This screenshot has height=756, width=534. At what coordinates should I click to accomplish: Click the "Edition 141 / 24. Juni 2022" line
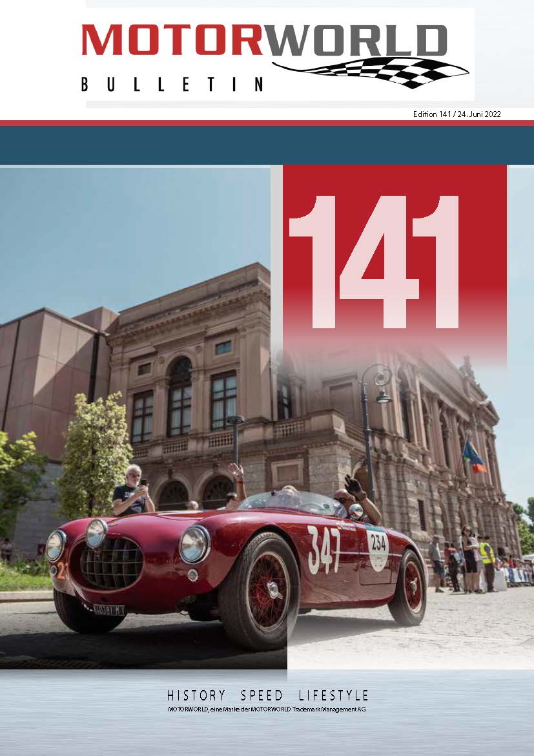point(457,114)
